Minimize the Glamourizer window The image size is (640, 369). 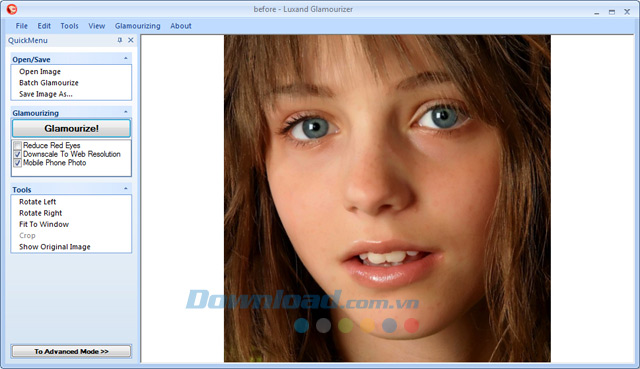[x=596, y=12]
